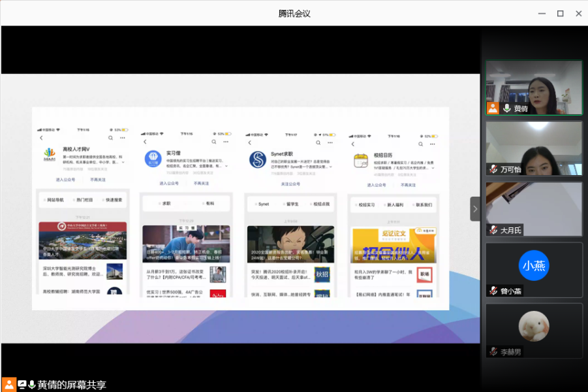Click the screen-share monitor icon at bottom left

click(x=22, y=385)
